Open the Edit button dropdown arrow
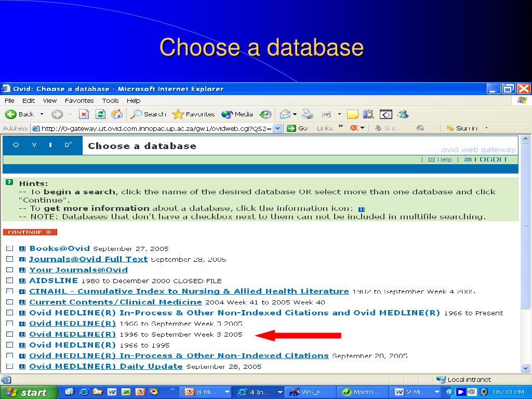532x399 pixels. tap(339, 114)
